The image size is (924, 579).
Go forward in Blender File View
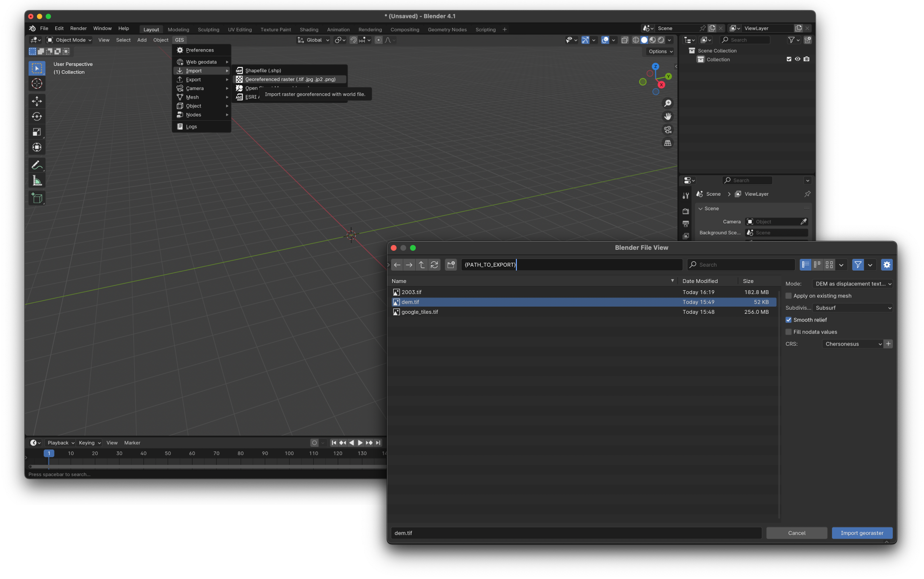point(409,265)
